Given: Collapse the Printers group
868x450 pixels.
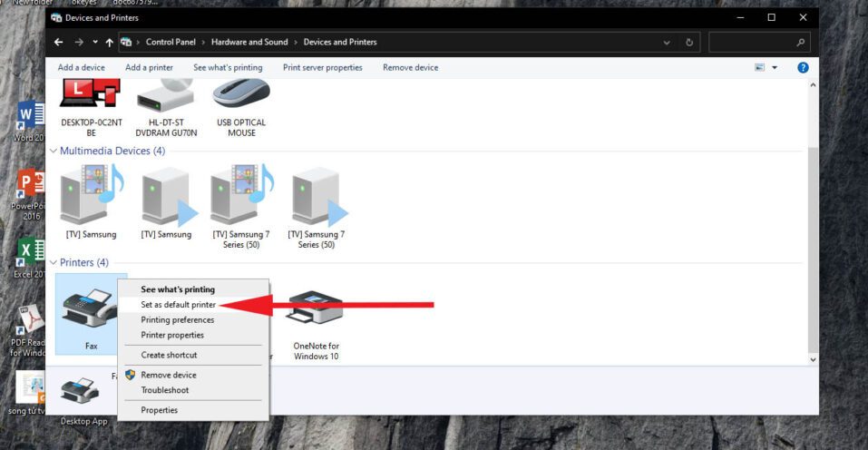Looking at the screenshot, I should tap(54, 262).
